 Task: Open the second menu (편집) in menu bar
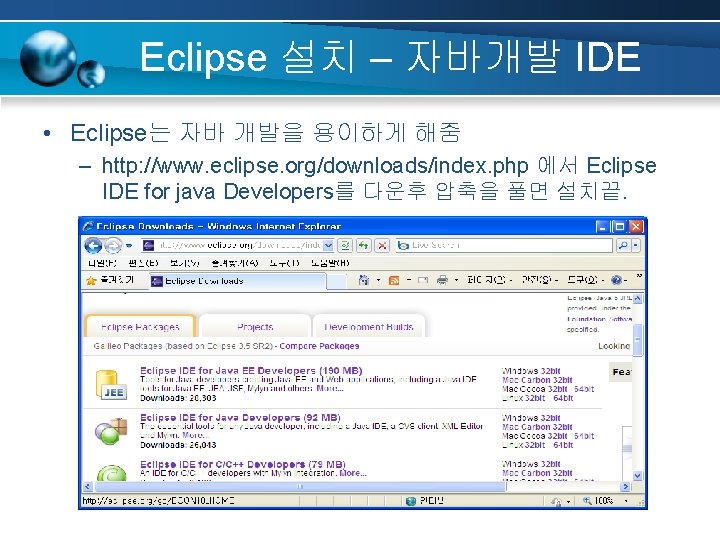[x=143, y=263]
